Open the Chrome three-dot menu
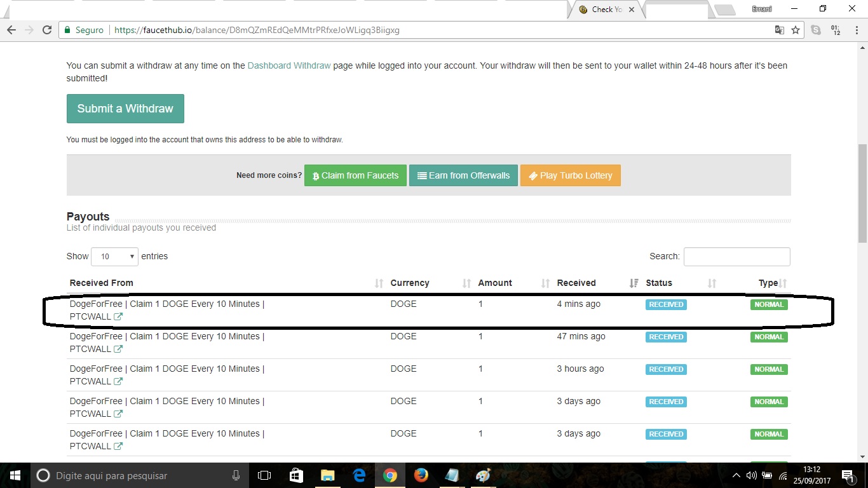This screenshot has height=488, width=868. pos(856,30)
